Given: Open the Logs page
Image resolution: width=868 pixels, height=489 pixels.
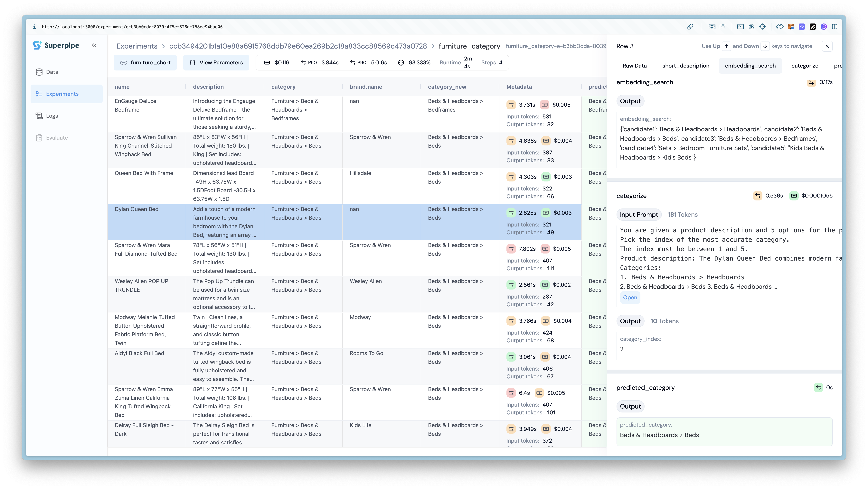Looking at the screenshot, I should 52,115.
